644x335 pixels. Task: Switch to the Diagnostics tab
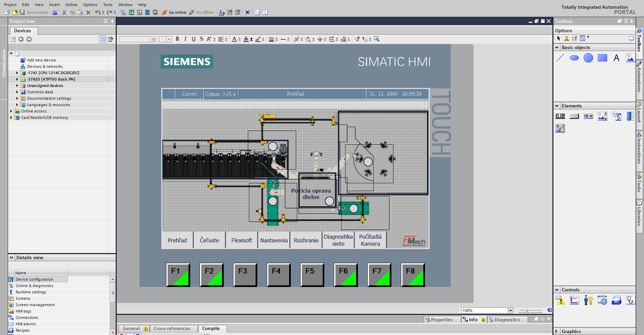507,320
